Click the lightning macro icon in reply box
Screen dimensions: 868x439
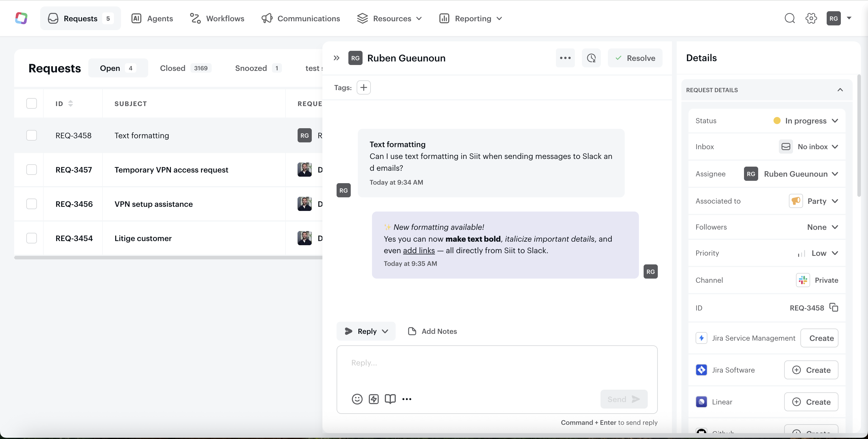tap(373, 399)
